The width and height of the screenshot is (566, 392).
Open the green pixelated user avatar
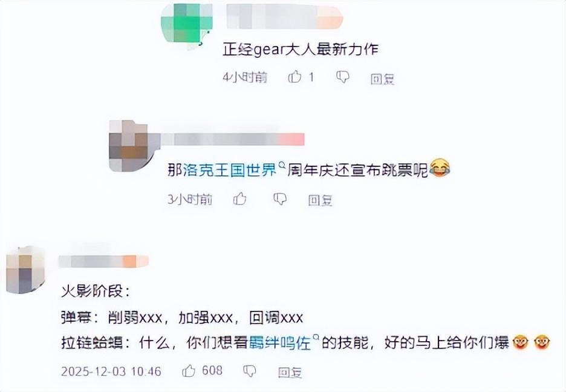coord(186,27)
